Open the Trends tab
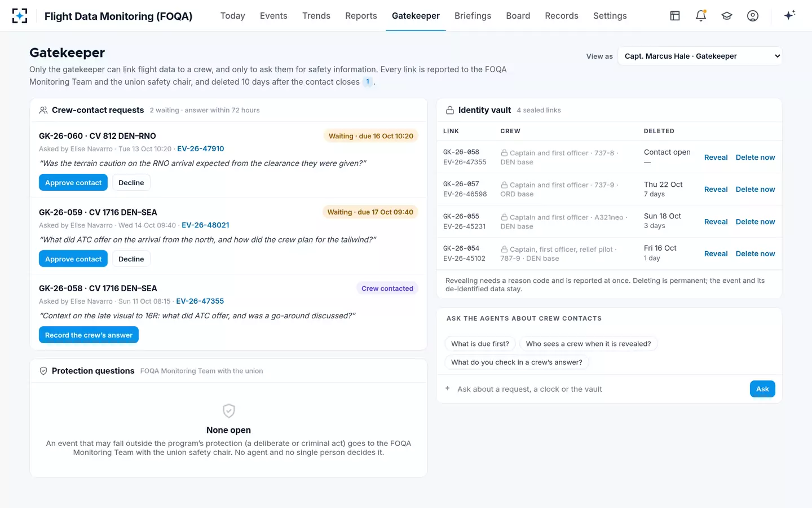 (316, 16)
